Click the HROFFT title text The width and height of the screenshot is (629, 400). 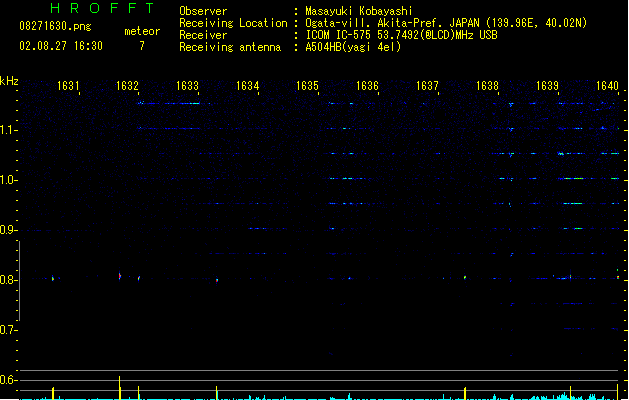(x=103, y=8)
